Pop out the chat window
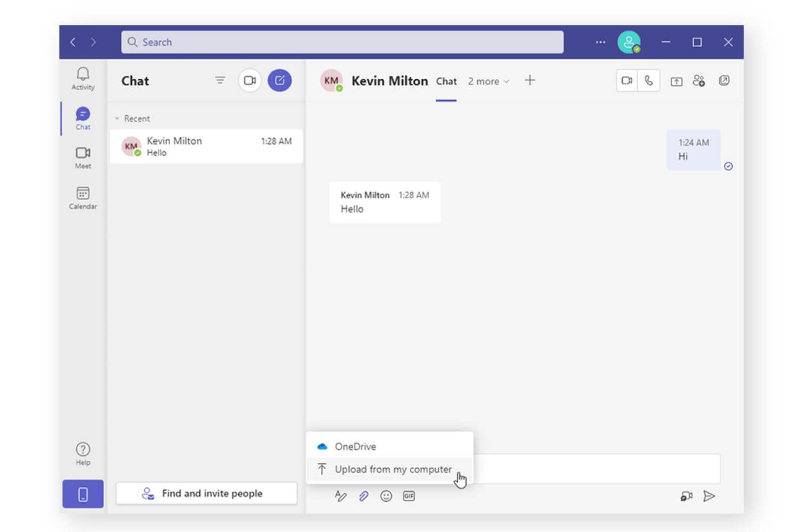This screenshot has width=798, height=532. pos(724,80)
